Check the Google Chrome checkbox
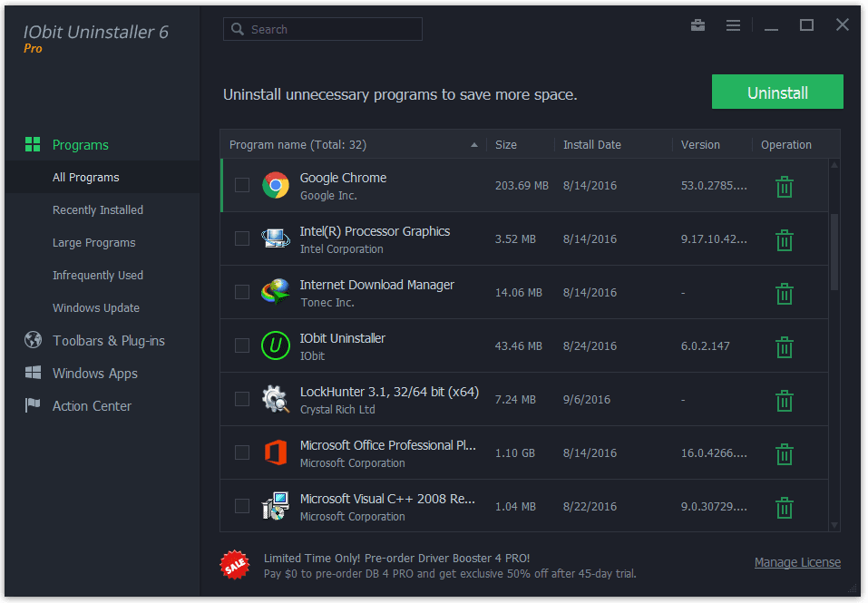 (242, 185)
